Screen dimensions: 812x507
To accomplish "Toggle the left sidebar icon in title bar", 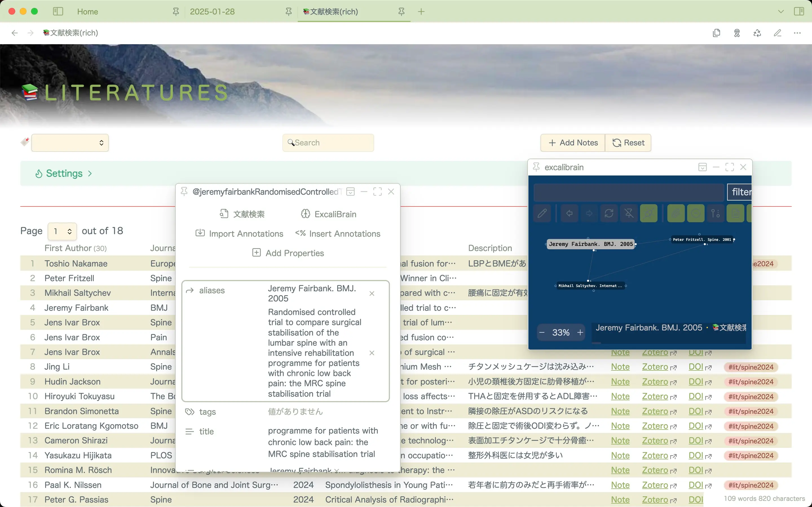I will click(58, 11).
